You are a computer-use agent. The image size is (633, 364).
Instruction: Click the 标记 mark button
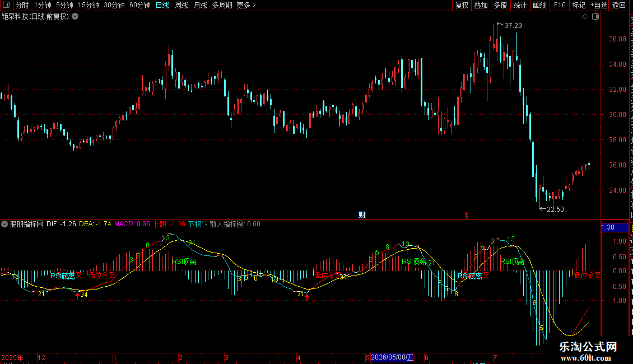coord(579,5)
